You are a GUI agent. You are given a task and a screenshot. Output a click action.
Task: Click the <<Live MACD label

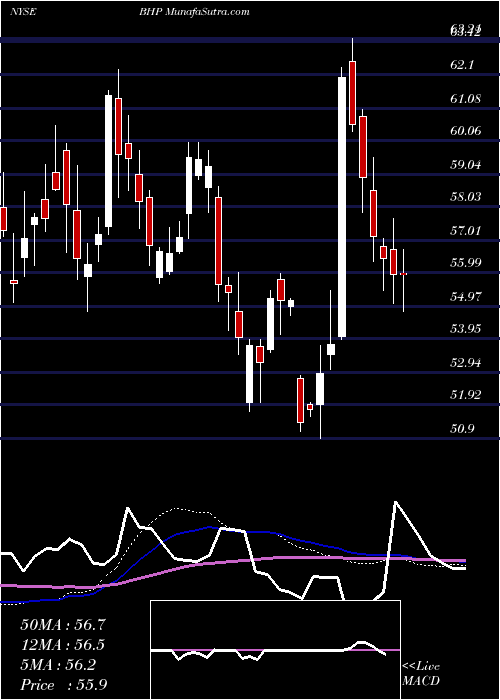coord(421,674)
